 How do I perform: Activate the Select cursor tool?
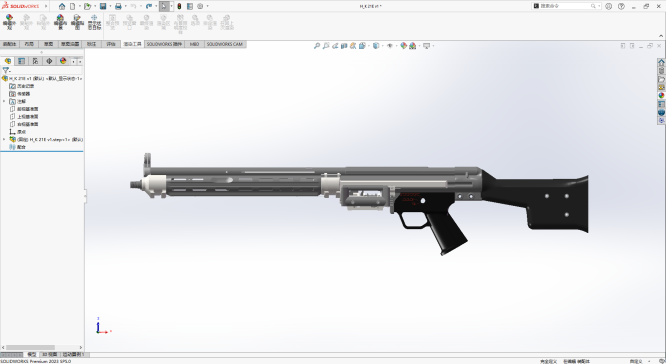click(164, 6)
